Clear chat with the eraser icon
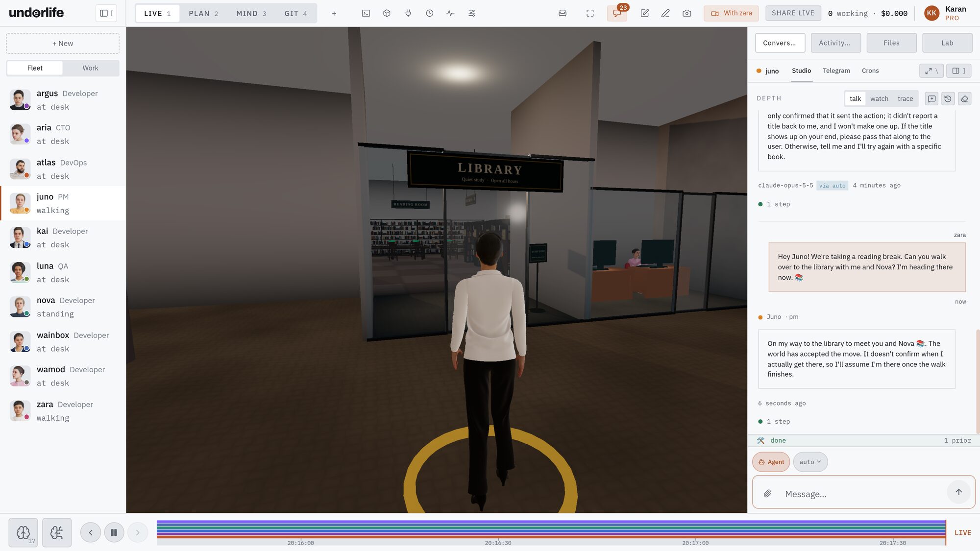This screenshot has width=980, height=551. 964,98
